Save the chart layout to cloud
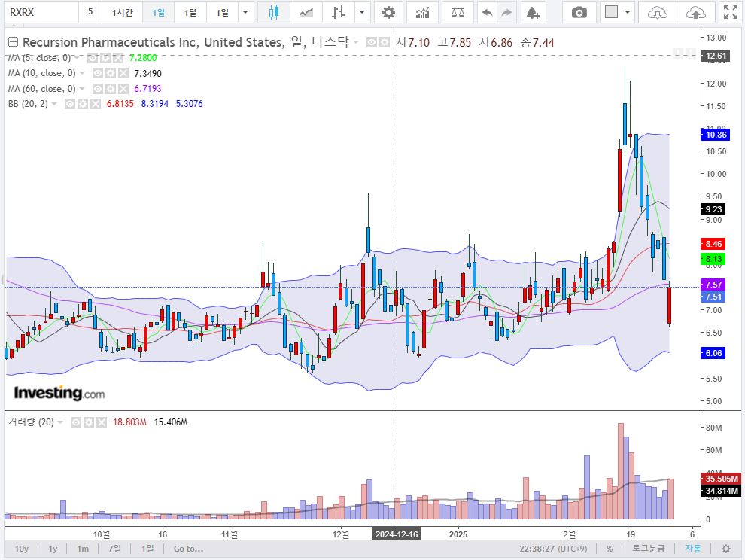The height and width of the screenshot is (560, 745). [x=695, y=12]
